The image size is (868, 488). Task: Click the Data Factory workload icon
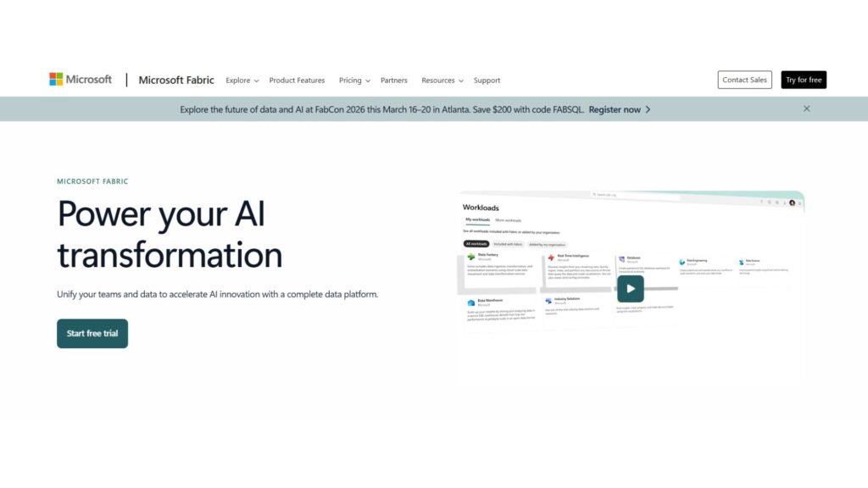coord(471,257)
